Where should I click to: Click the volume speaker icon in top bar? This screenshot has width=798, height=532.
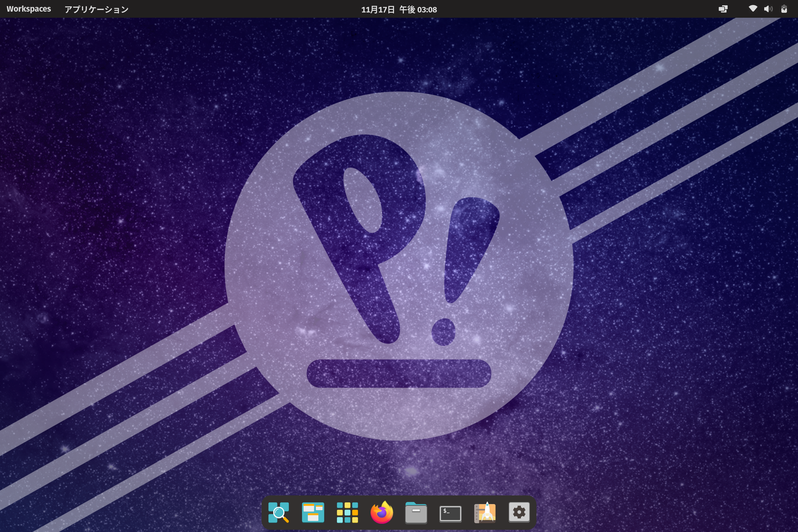click(x=768, y=9)
